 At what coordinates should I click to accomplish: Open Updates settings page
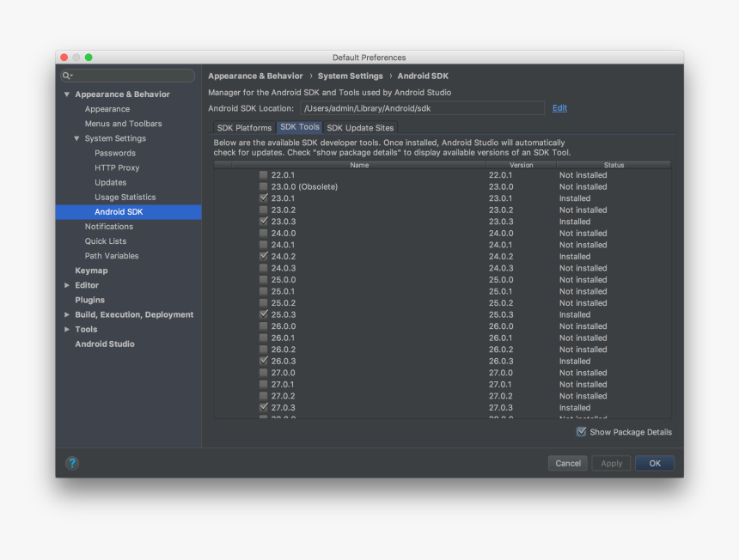110,182
